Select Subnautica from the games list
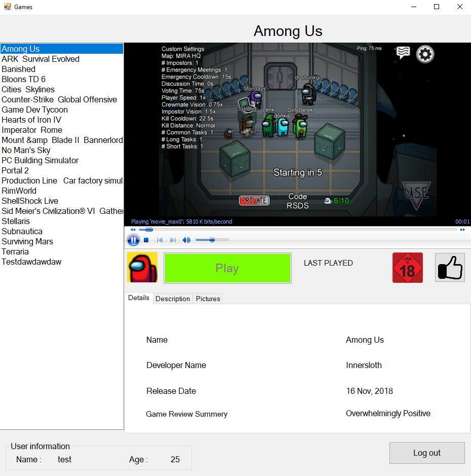This screenshot has width=471, height=476. [x=22, y=231]
